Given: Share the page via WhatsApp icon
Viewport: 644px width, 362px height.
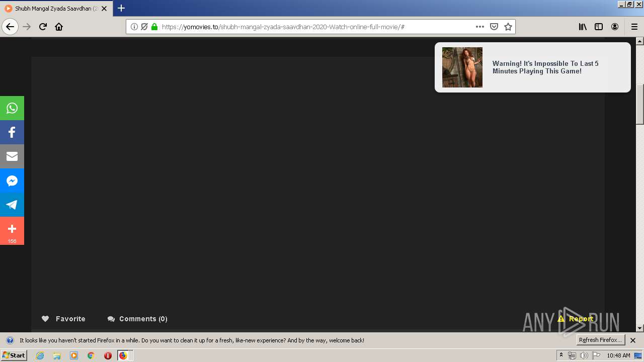Looking at the screenshot, I should [12, 108].
